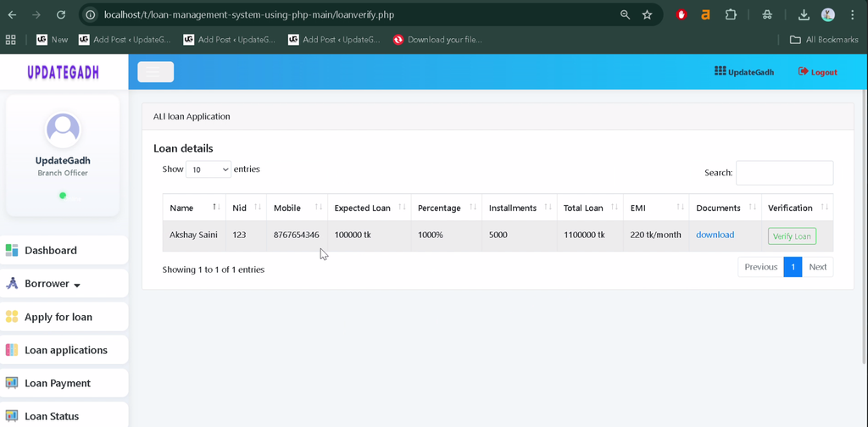Open 'Download your file...' bookmark
This screenshot has width=868, height=427.
tap(437, 39)
